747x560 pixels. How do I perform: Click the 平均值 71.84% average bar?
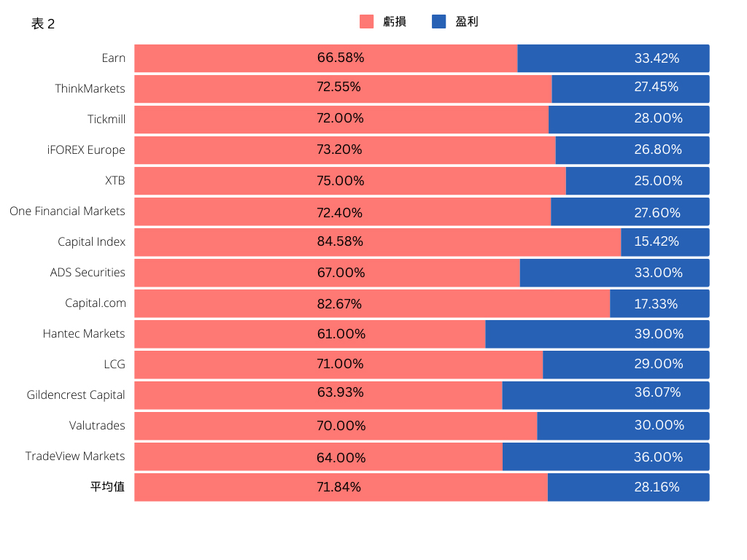pyautogui.click(x=341, y=487)
